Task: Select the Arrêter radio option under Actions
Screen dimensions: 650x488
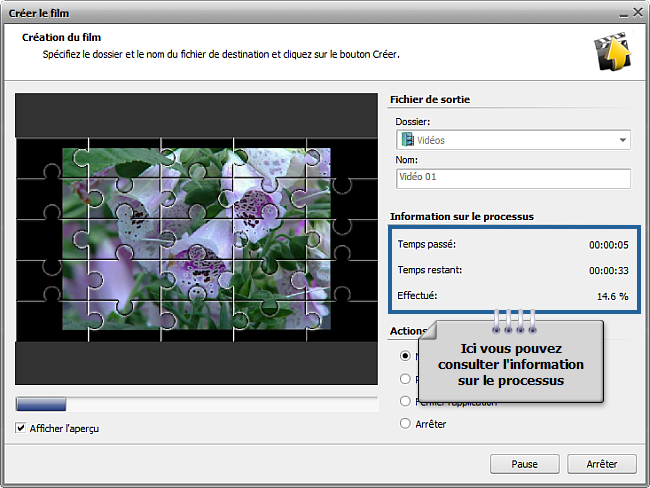Action: tap(405, 424)
